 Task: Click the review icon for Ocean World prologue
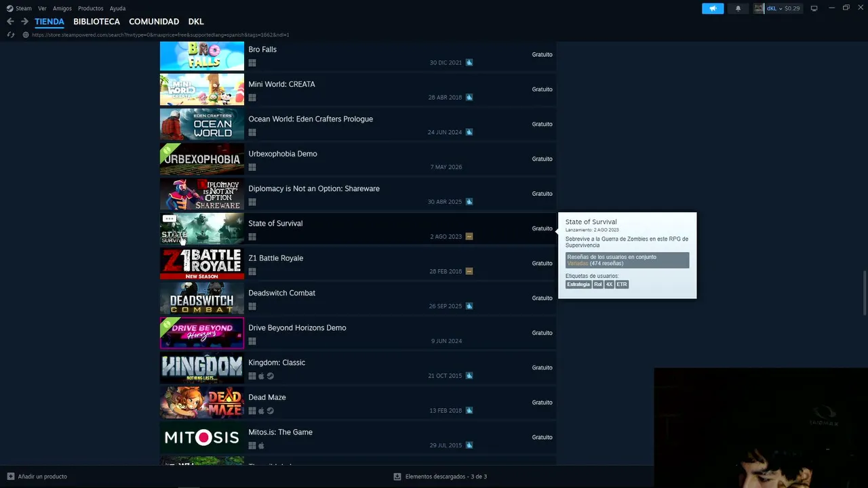point(469,132)
